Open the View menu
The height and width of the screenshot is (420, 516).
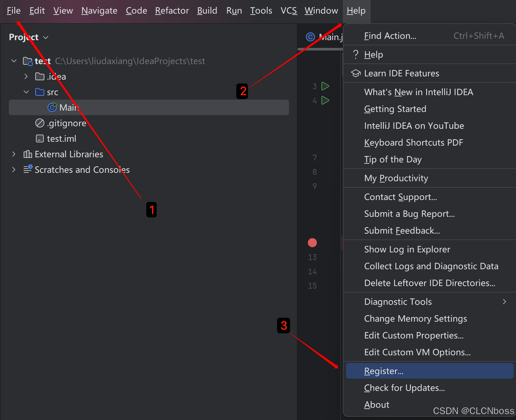click(x=63, y=11)
